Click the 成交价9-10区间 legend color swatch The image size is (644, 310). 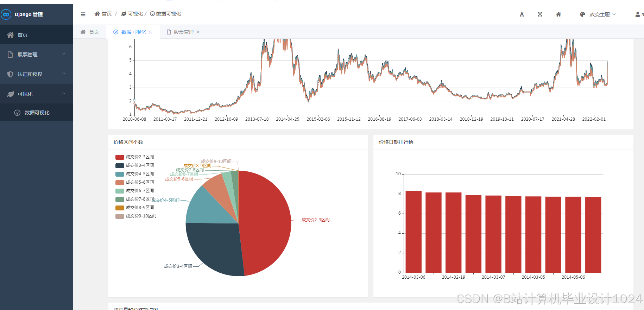[x=120, y=216]
